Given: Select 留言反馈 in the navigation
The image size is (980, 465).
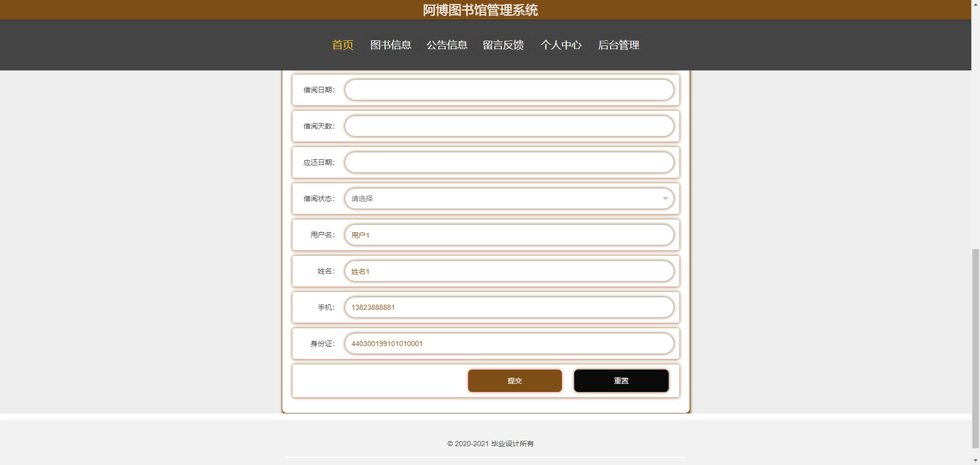Looking at the screenshot, I should [x=503, y=45].
